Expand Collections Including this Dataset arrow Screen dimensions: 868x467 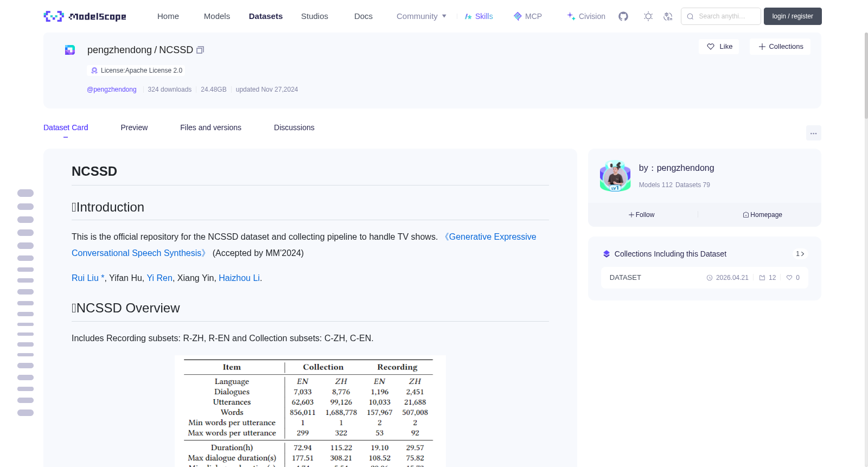(x=800, y=254)
